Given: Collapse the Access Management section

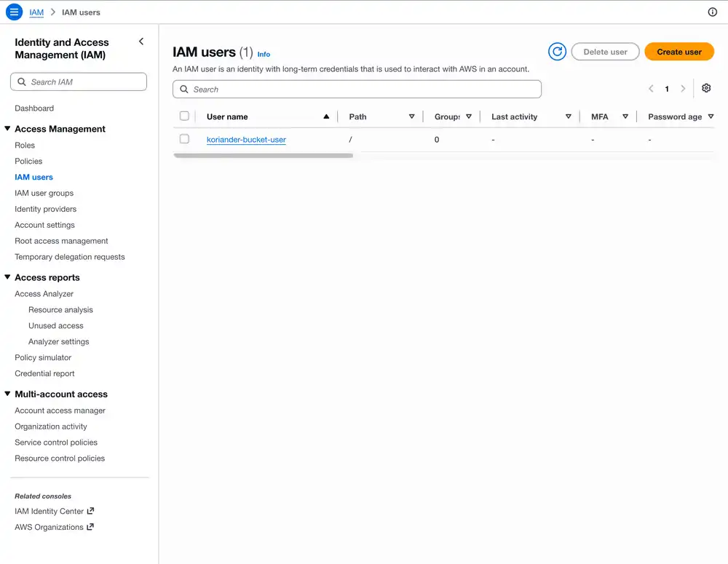Looking at the screenshot, I should 7,129.
